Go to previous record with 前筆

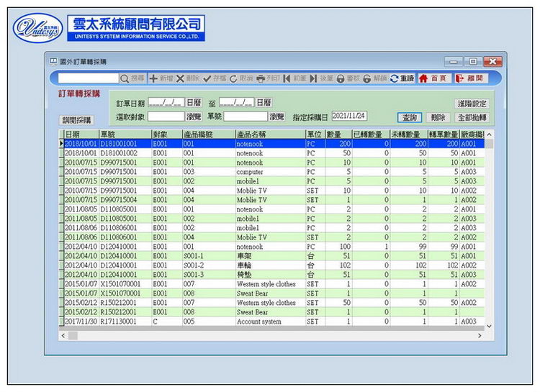pyautogui.click(x=295, y=78)
